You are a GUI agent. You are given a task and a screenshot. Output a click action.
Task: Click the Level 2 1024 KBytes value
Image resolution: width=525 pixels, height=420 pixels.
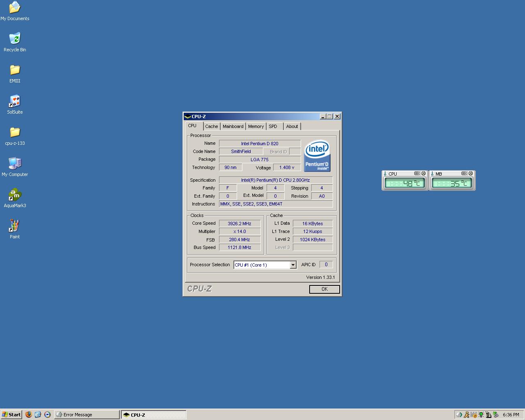(x=313, y=240)
